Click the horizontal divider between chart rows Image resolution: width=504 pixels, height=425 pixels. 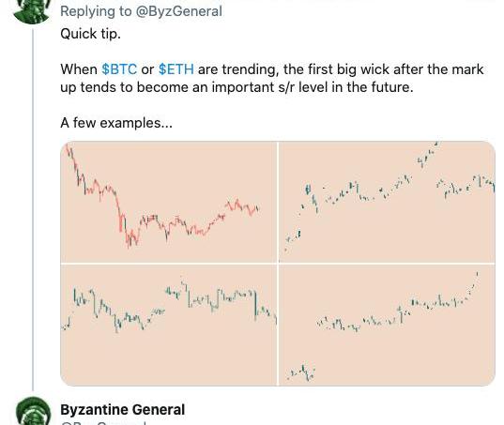(278, 264)
